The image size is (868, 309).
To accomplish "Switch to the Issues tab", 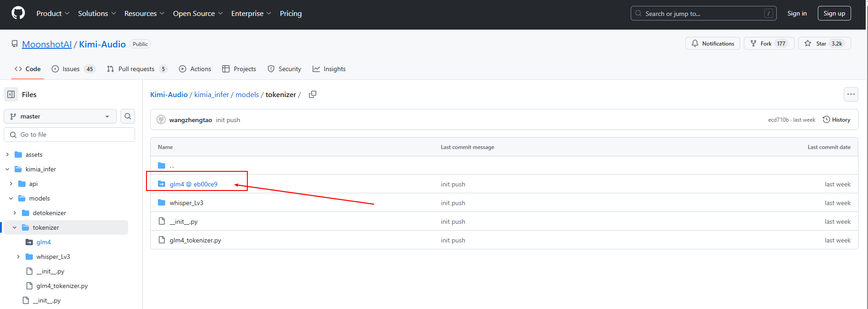I will coord(73,69).
